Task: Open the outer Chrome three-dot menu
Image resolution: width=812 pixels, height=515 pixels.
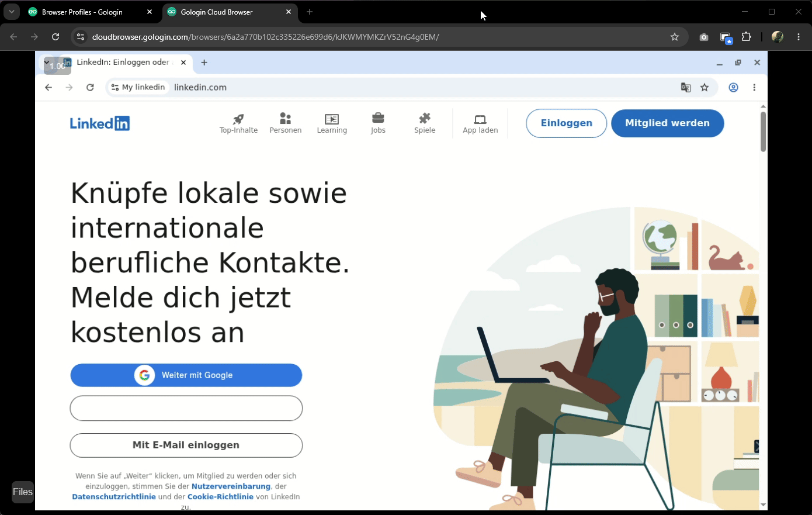Action: (799, 37)
